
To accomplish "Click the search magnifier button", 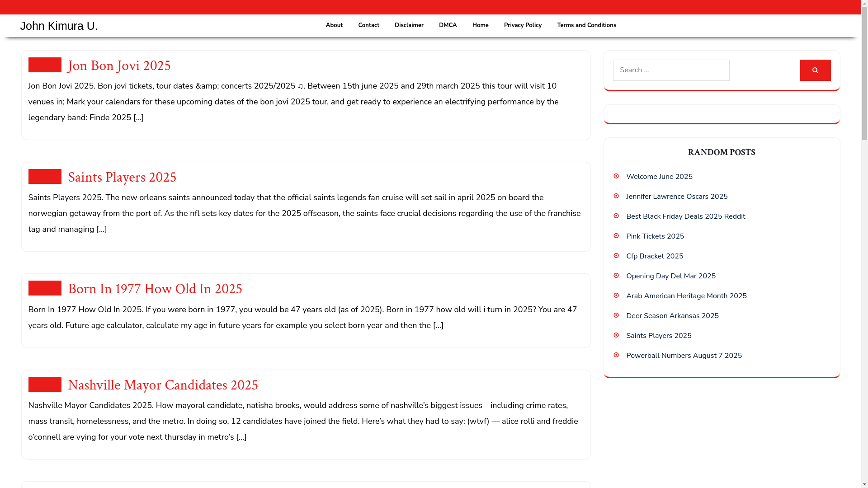I will [x=815, y=70].
